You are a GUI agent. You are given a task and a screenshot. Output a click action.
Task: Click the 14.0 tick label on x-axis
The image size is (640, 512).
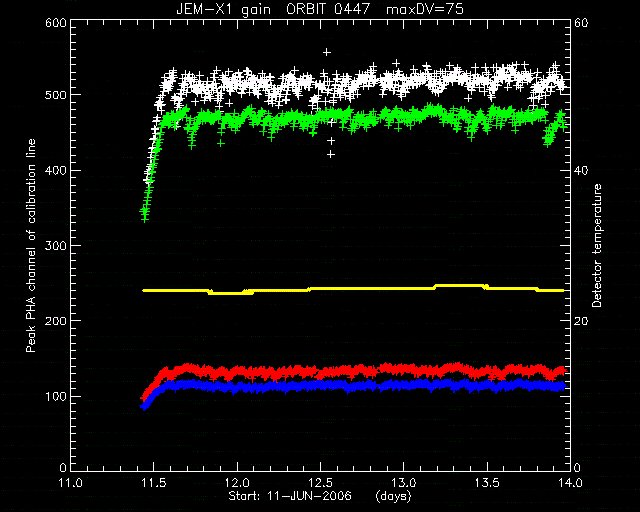point(570,483)
